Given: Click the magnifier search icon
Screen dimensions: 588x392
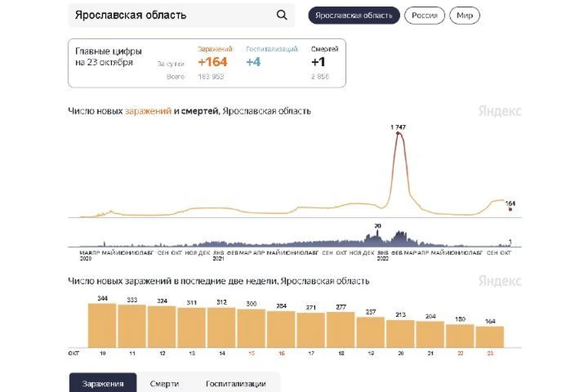Looking at the screenshot, I should tap(281, 15).
